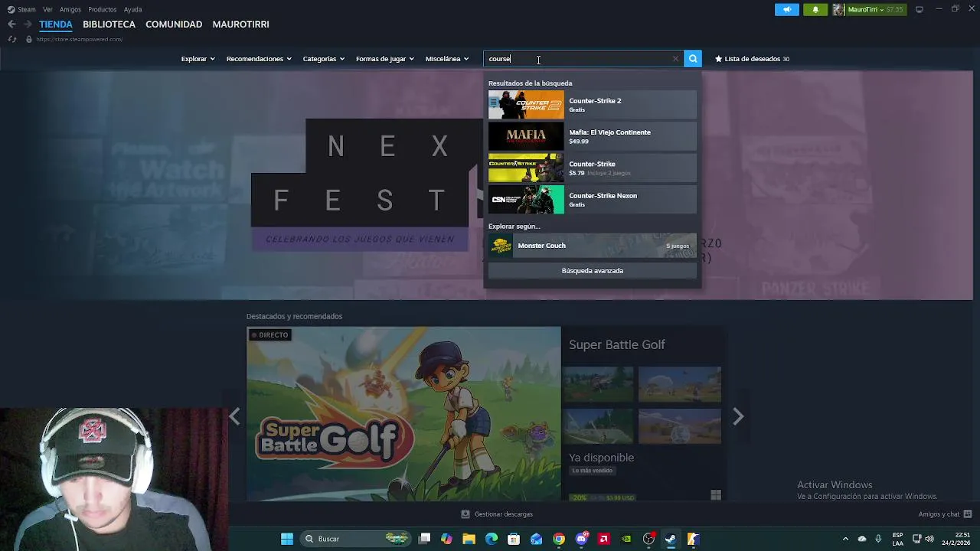The height and width of the screenshot is (551, 980).
Task: Open Discord from the taskbar
Action: tap(581, 539)
